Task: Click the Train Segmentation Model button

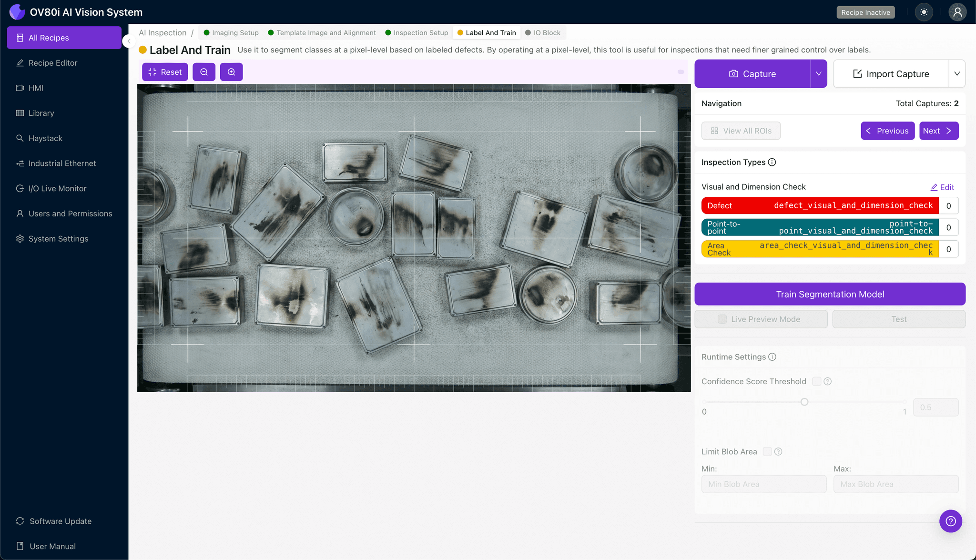Action: [x=830, y=294]
